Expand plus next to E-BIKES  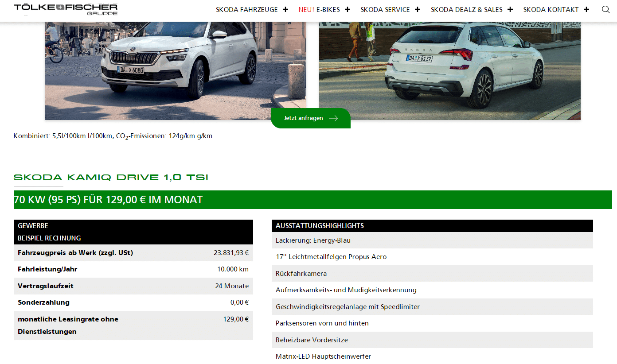coord(348,9)
